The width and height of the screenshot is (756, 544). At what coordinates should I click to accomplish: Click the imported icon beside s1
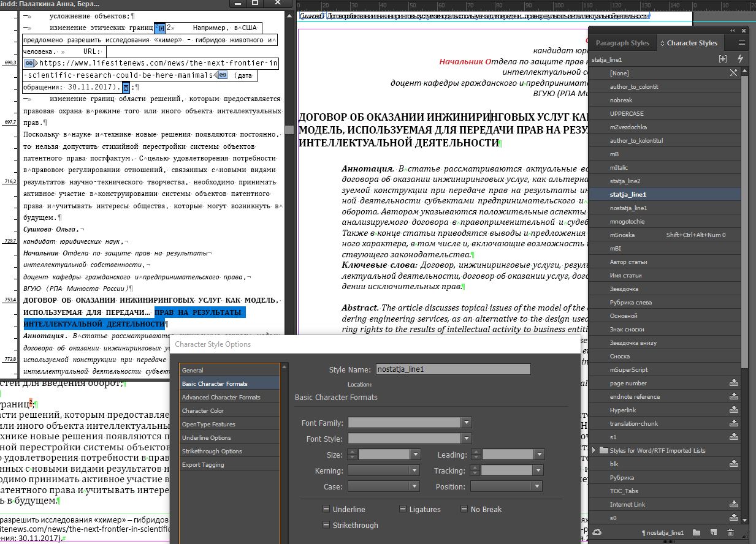[x=733, y=437]
